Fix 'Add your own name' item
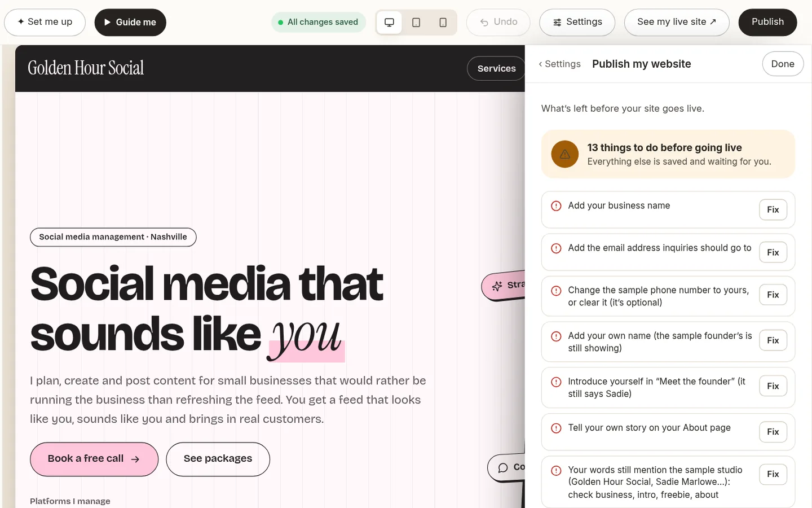The width and height of the screenshot is (812, 508). [773, 340]
